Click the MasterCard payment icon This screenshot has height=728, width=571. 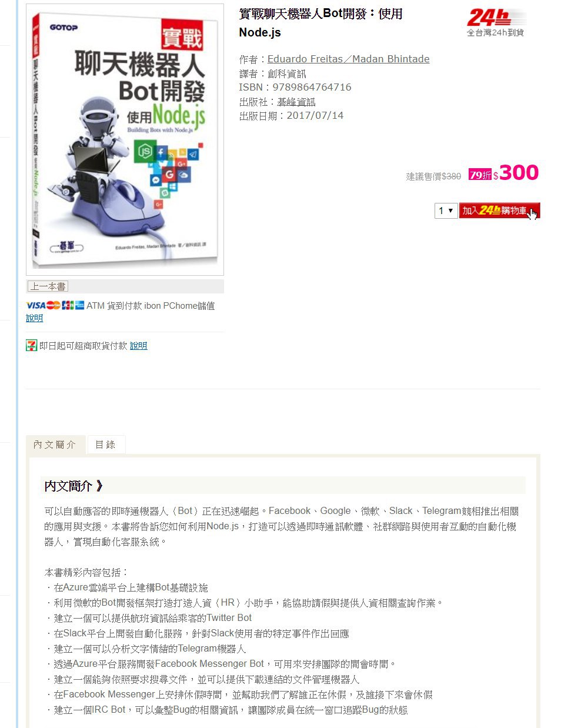click(x=54, y=305)
